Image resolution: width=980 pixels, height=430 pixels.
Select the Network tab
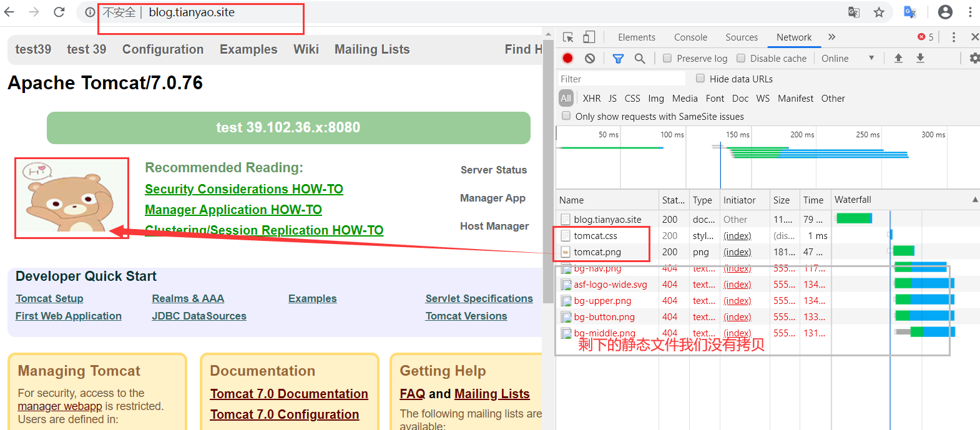[794, 37]
